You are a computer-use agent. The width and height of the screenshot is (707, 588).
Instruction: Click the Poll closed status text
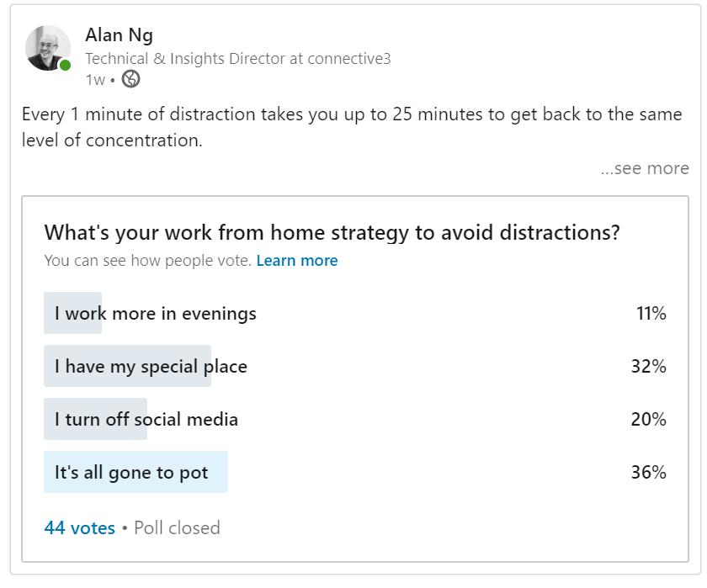178,527
